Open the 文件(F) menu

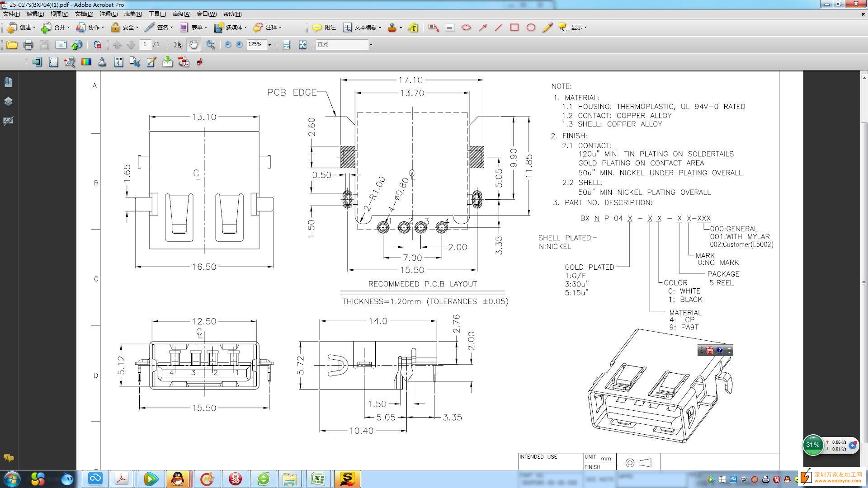[11, 14]
